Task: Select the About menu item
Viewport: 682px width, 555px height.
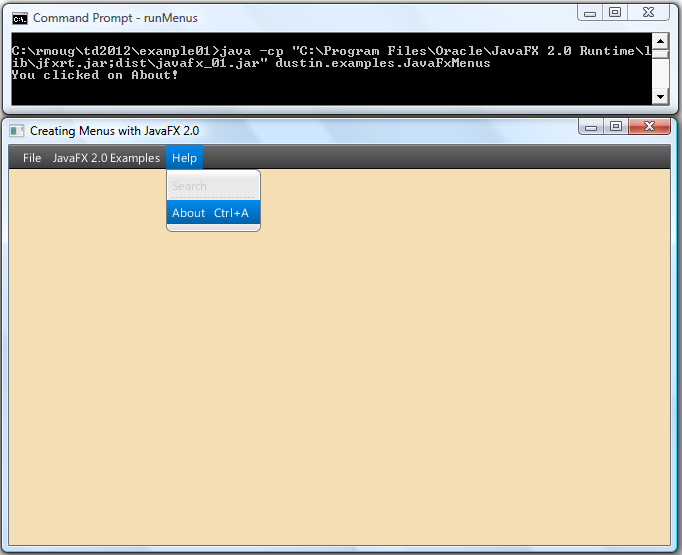Action: 214,213
